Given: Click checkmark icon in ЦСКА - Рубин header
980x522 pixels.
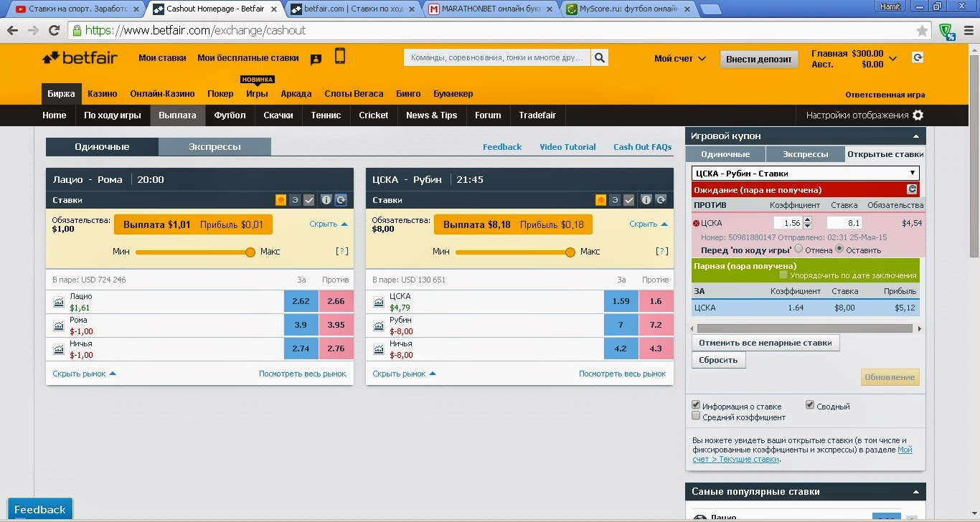Looking at the screenshot, I should click(629, 200).
